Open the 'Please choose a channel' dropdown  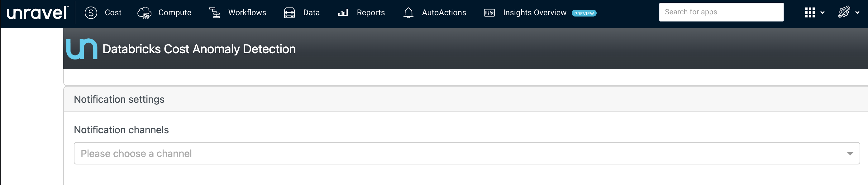(x=466, y=153)
